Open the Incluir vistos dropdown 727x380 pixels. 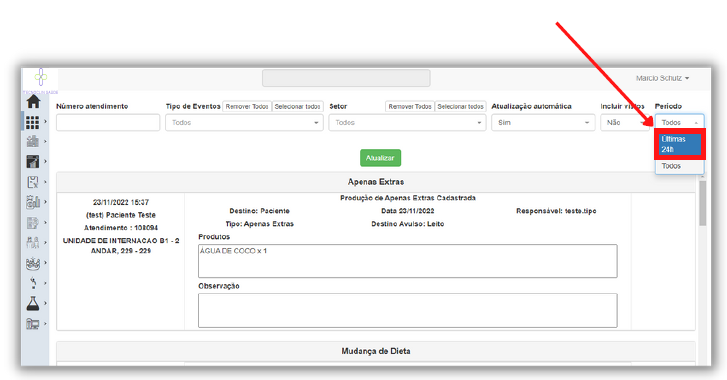click(625, 123)
